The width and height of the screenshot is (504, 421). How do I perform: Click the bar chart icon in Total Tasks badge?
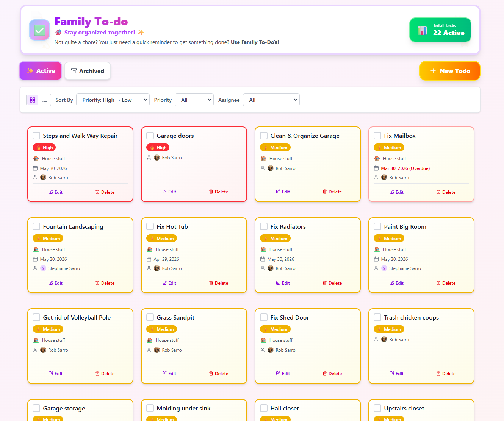422,30
